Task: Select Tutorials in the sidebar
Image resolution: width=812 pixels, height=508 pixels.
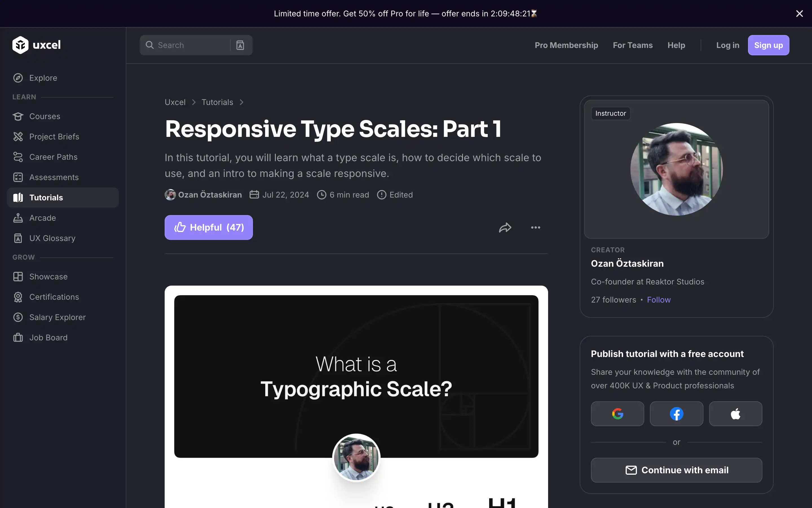Action: (x=63, y=198)
